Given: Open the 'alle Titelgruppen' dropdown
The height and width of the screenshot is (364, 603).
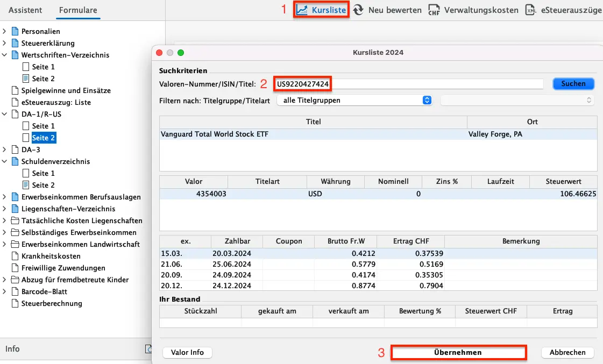Looking at the screenshot, I should pyautogui.click(x=354, y=100).
